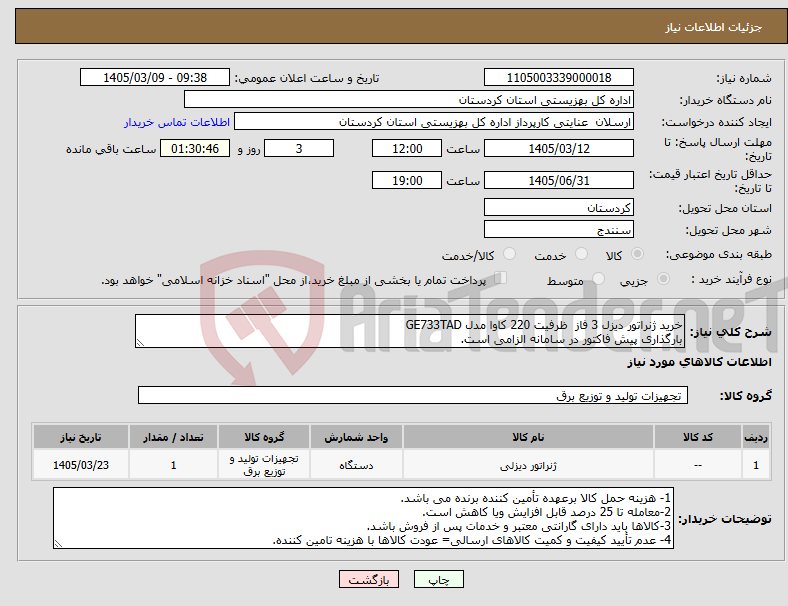Click the تعداد / مقدار column header
This screenshot has width=788, height=606.
(173, 437)
